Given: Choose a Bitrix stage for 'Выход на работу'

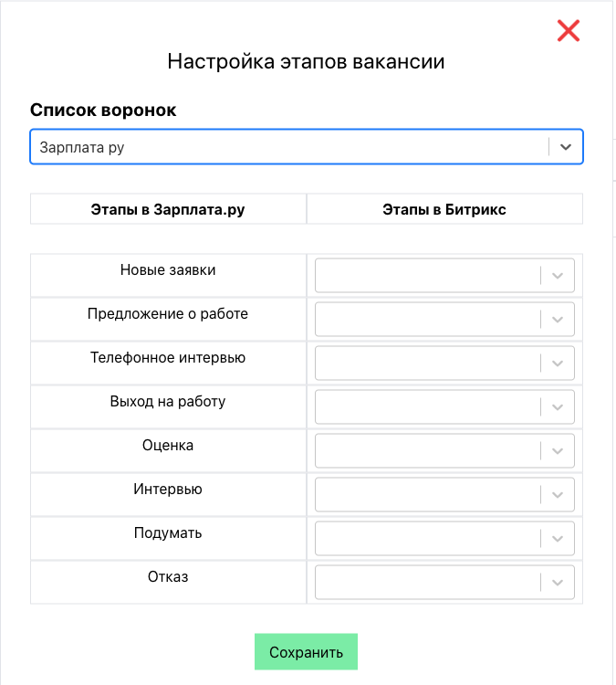Looking at the screenshot, I should point(444,406).
